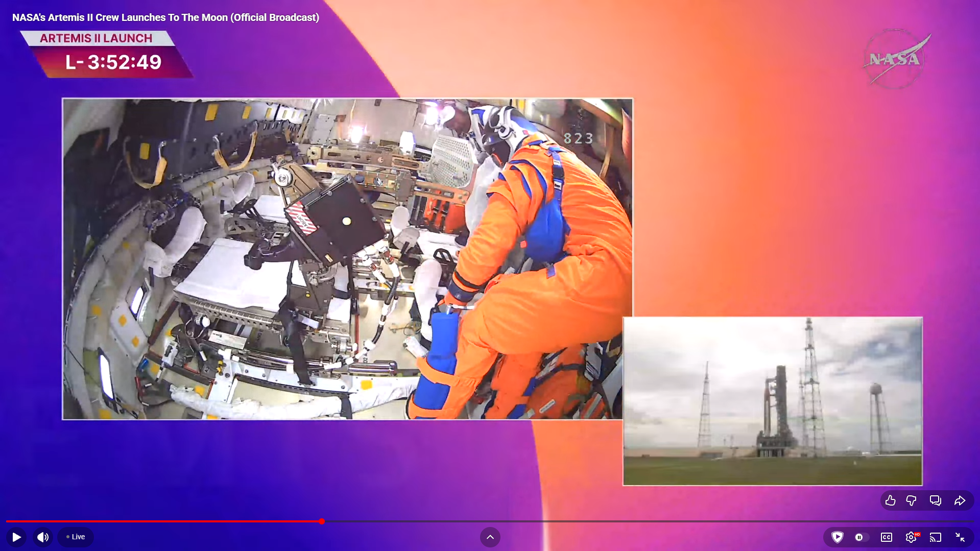Toggle closed captions (CC)
The image size is (980, 551).
[887, 537]
